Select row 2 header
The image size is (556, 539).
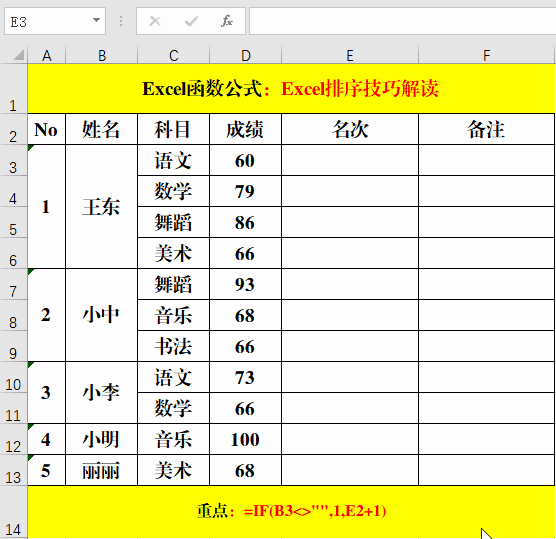tap(13, 129)
